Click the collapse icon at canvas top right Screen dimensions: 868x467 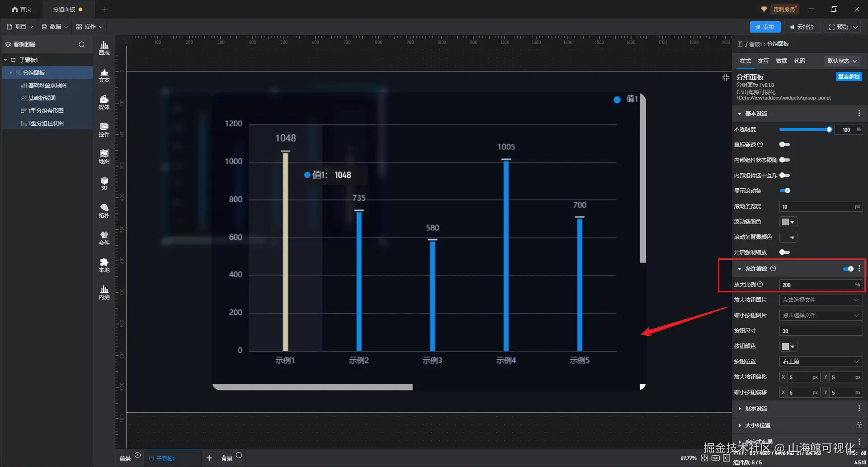click(726, 77)
